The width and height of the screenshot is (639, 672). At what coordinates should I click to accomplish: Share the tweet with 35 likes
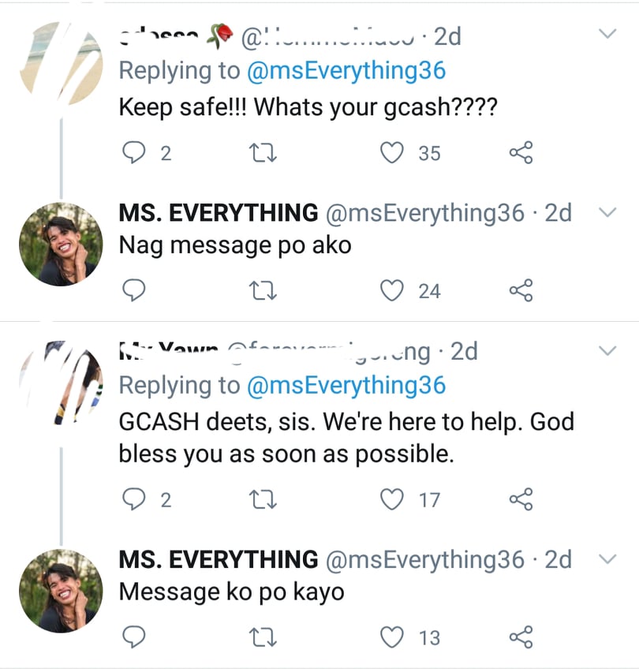(521, 152)
